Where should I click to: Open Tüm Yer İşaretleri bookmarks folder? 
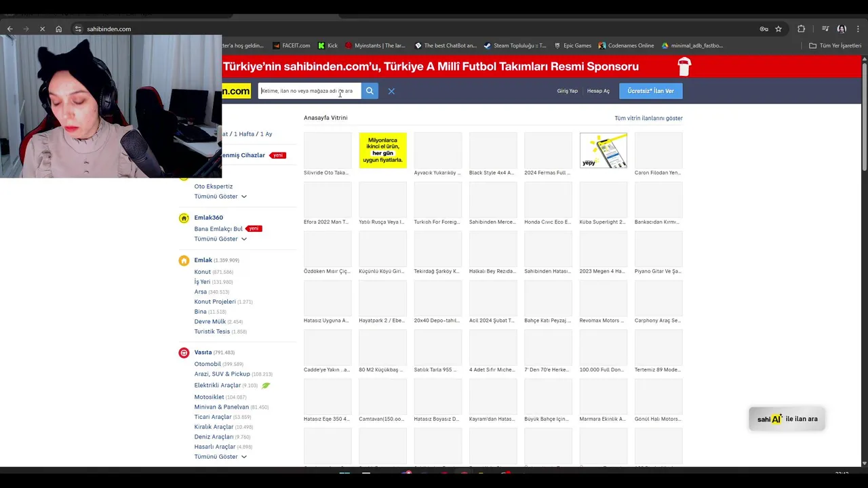(x=835, y=45)
